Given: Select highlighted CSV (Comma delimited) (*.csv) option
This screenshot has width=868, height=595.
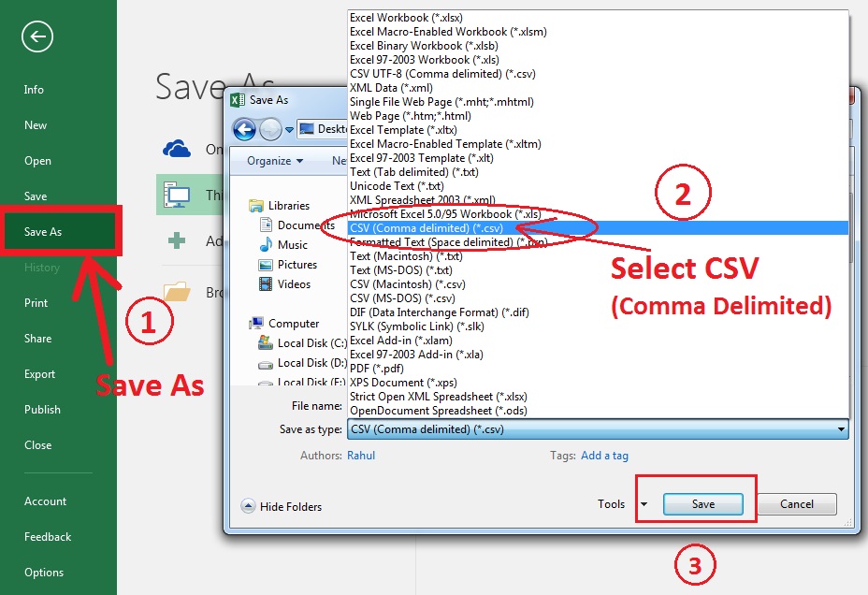Looking at the screenshot, I should (x=598, y=228).
